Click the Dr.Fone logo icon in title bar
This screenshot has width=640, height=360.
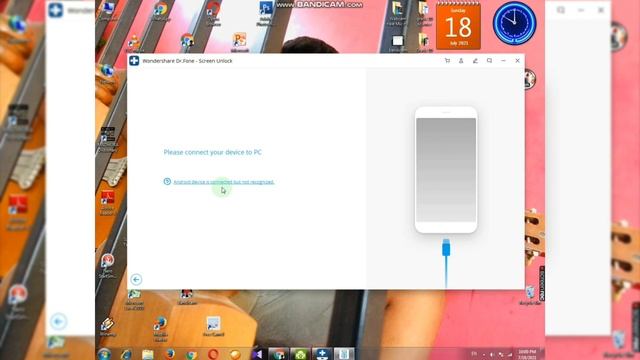click(134, 61)
